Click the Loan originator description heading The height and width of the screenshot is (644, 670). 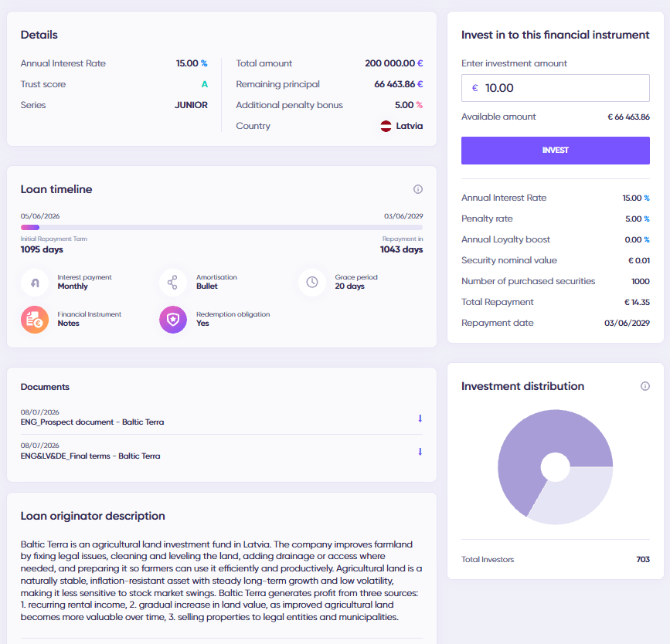coord(93,516)
